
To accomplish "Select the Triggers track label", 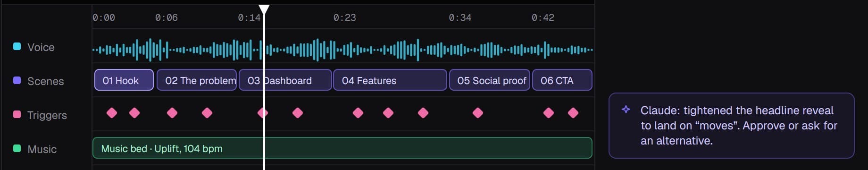I will 47,115.
